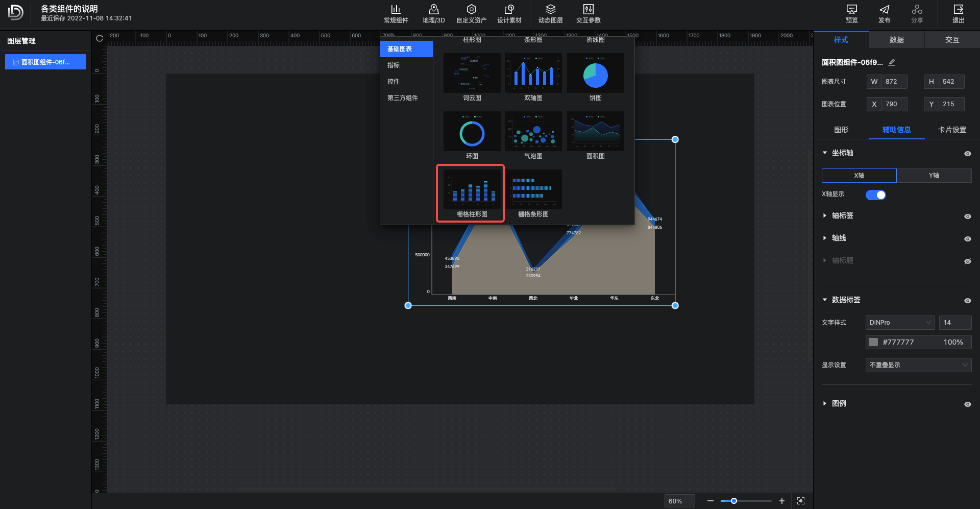This screenshot has height=509, width=980.
Task: Open the 自定义资产 toolbar menu
Action: [x=471, y=14]
